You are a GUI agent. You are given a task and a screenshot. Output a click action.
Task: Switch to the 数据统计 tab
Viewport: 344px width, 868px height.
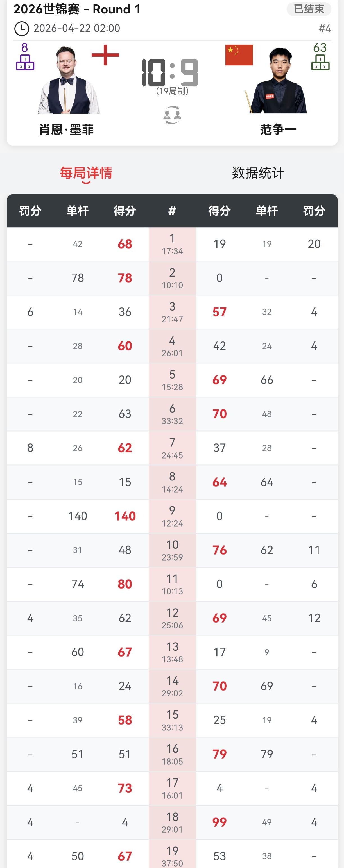(x=258, y=173)
